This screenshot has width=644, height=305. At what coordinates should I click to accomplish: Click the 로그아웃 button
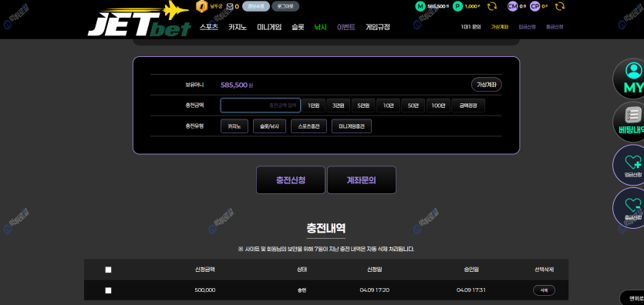pos(285,6)
